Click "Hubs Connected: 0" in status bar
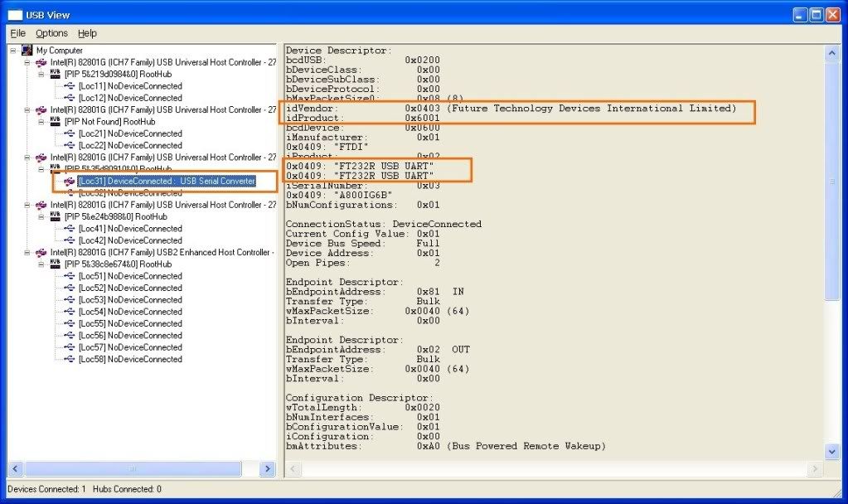848x504 pixels. (x=127, y=489)
